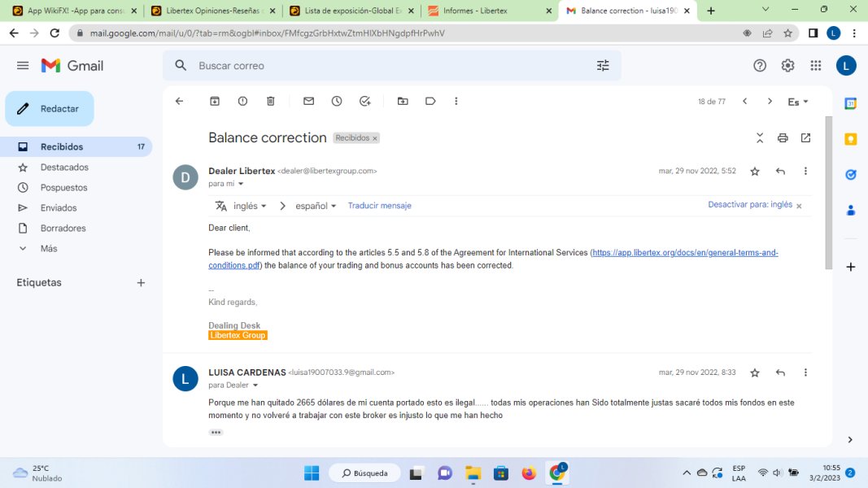Viewport: 868px width, 488px height.
Task: Open more toolbar options three dots
Action: coord(456,101)
